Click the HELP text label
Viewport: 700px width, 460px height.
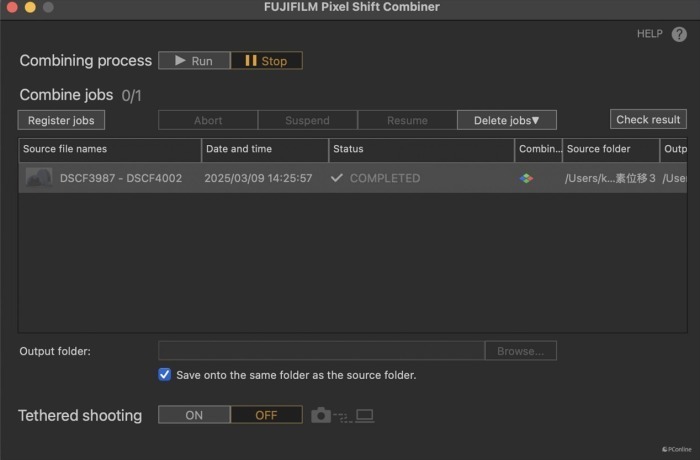[x=650, y=34]
